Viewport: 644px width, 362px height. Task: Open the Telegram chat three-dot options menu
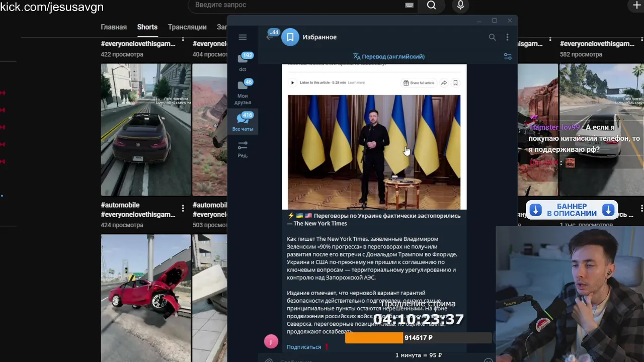(x=507, y=37)
